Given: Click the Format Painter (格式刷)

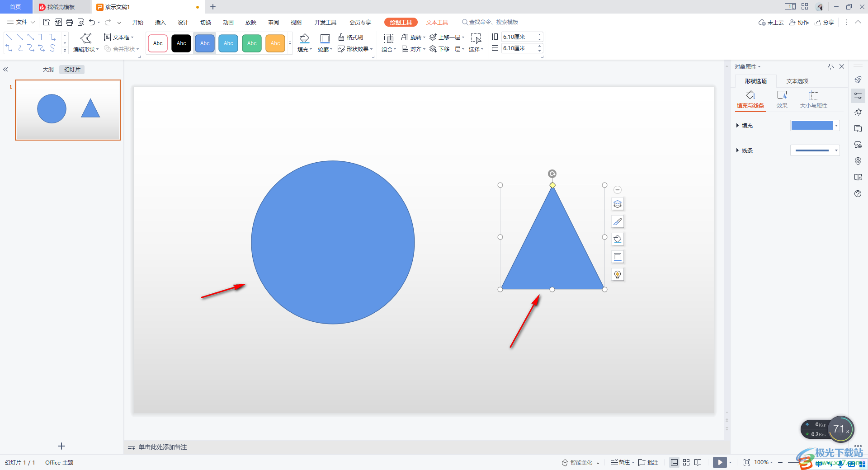Looking at the screenshot, I should point(351,37).
